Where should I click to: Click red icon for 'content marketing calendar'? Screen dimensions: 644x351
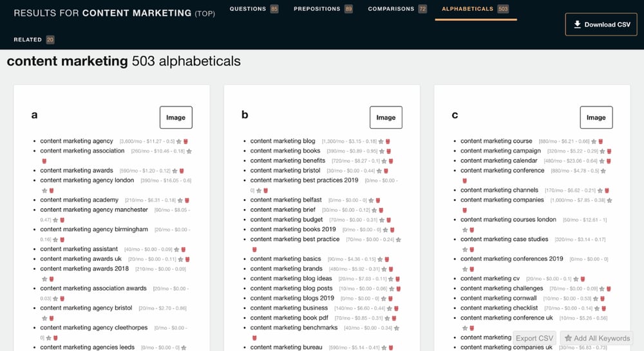[609, 161]
